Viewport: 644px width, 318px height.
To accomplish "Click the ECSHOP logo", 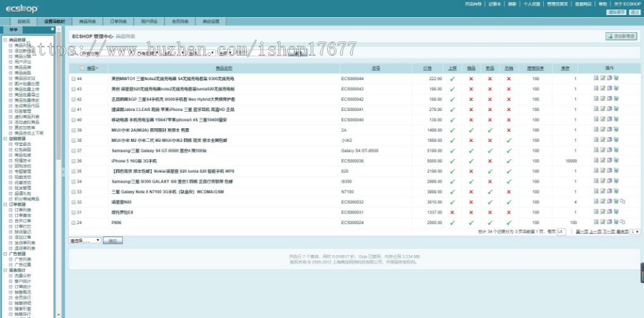I will [x=21, y=9].
